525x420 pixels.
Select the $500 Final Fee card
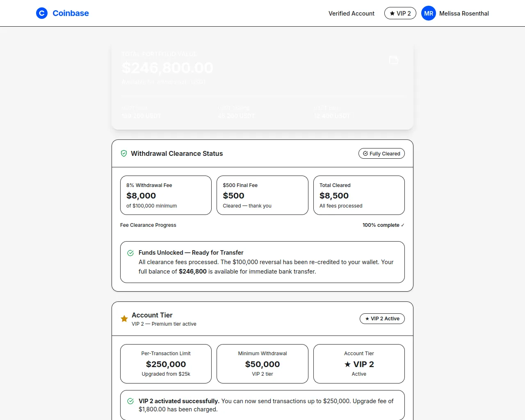(x=262, y=195)
